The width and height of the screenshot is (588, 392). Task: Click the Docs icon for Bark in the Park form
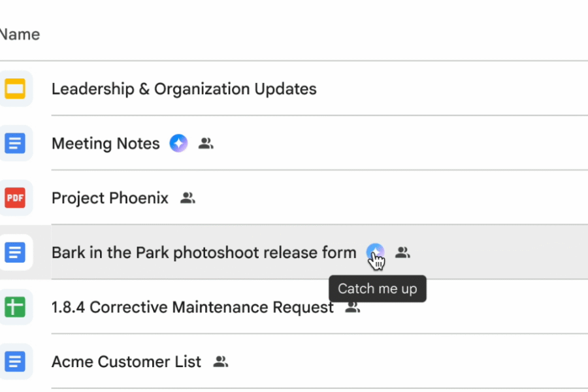tap(16, 252)
